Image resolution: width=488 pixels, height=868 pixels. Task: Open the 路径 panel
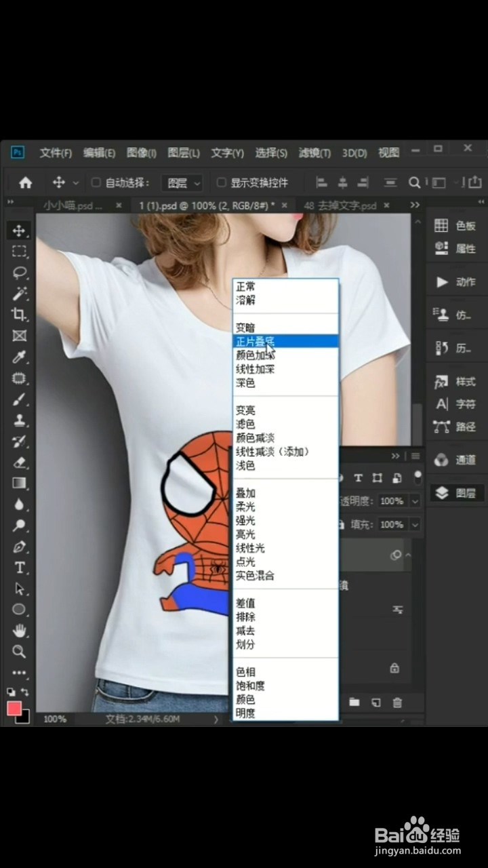[x=455, y=427]
